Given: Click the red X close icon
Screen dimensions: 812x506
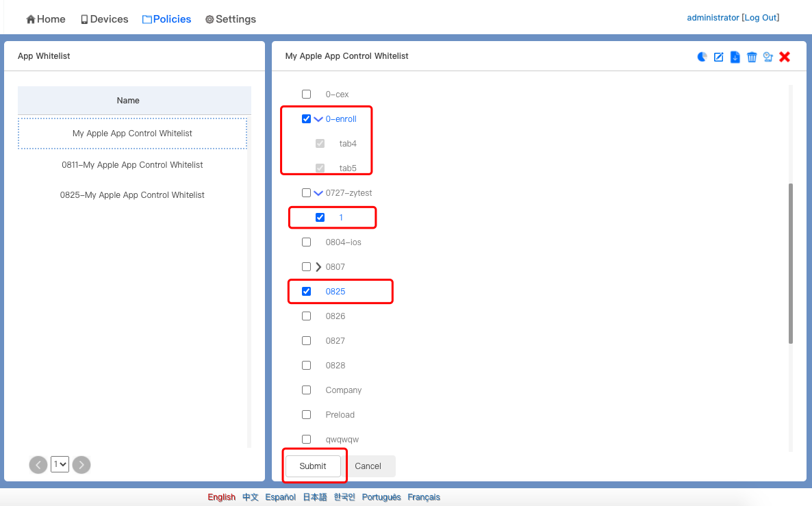Looking at the screenshot, I should click(785, 57).
